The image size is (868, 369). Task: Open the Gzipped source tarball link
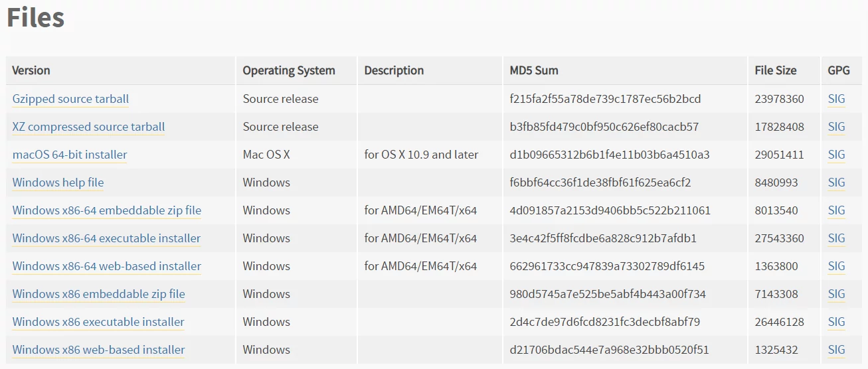[70, 99]
